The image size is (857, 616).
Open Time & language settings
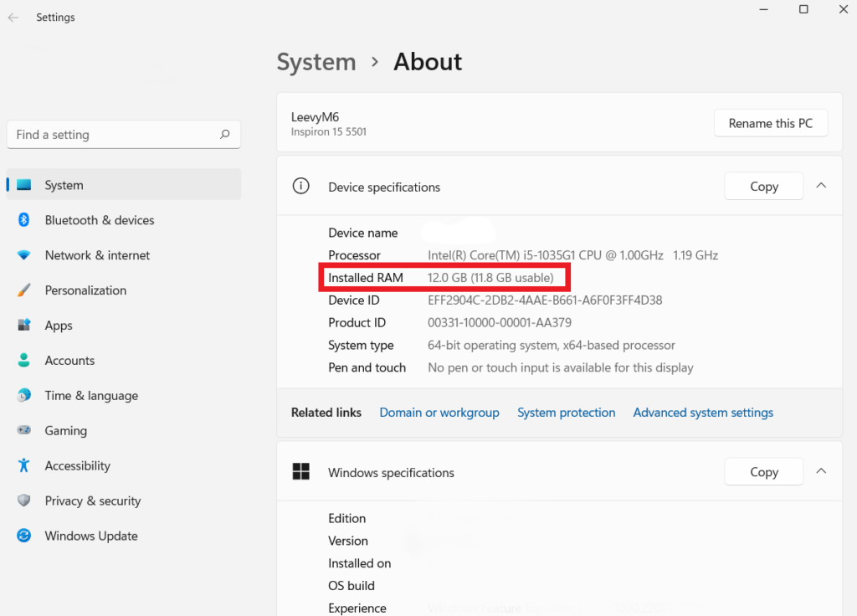pyautogui.click(x=90, y=395)
